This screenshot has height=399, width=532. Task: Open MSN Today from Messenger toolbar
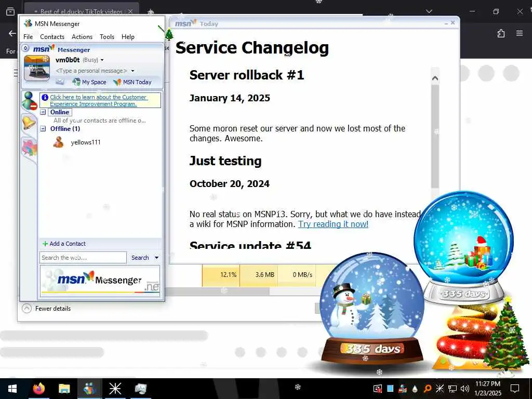click(132, 82)
